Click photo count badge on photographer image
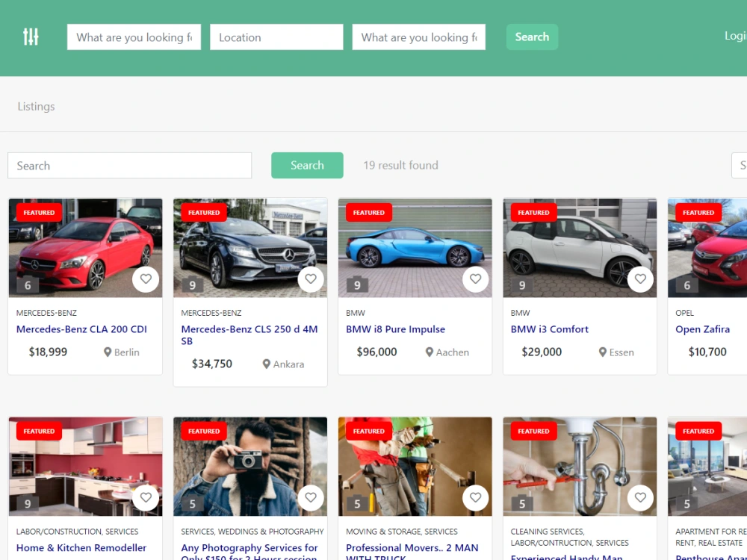 coord(193,503)
